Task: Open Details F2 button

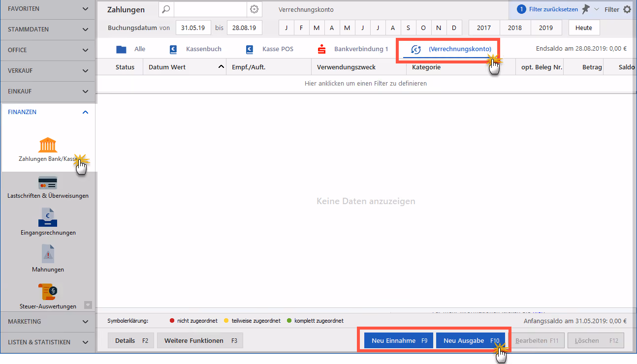Action: click(131, 340)
